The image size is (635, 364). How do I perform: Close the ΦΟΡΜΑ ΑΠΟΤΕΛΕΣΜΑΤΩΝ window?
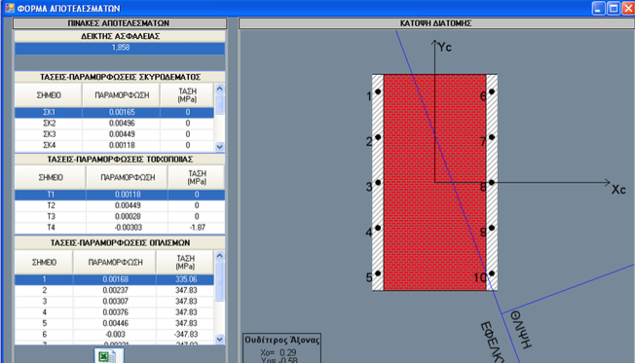pyautogui.click(x=628, y=8)
